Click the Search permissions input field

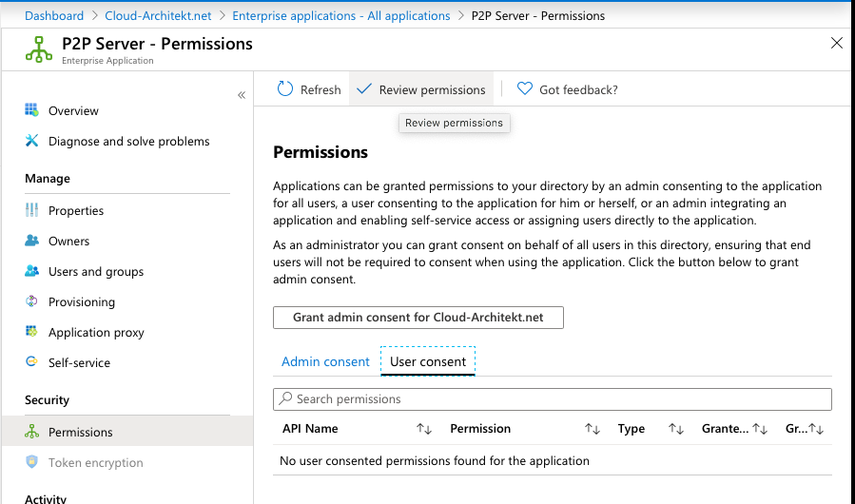(553, 399)
